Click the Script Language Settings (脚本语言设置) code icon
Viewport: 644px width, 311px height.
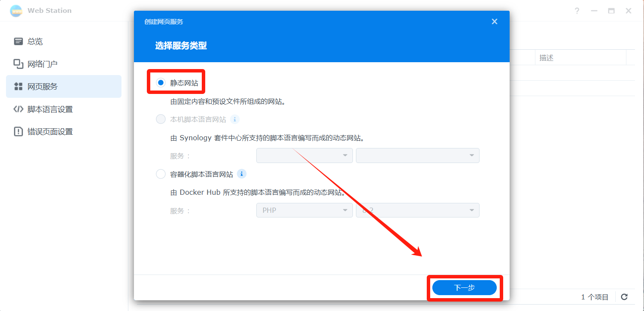point(18,109)
